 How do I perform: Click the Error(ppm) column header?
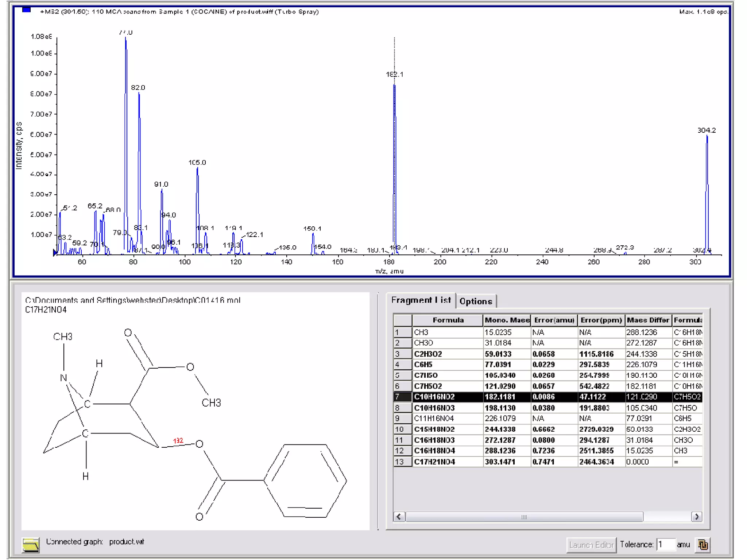(x=601, y=320)
